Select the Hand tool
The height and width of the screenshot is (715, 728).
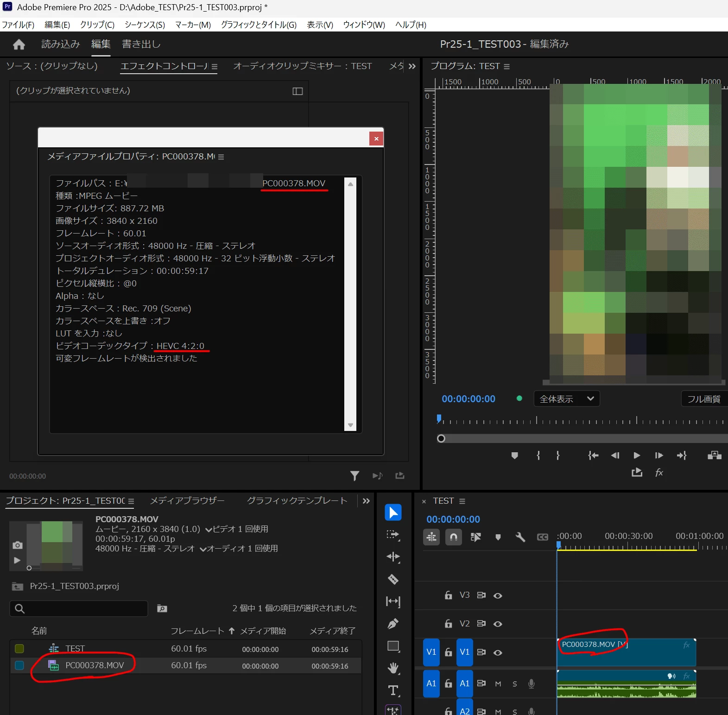(393, 668)
